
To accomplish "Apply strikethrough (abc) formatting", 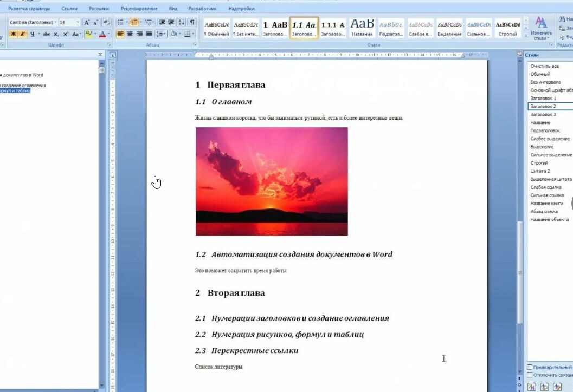I will [x=47, y=34].
